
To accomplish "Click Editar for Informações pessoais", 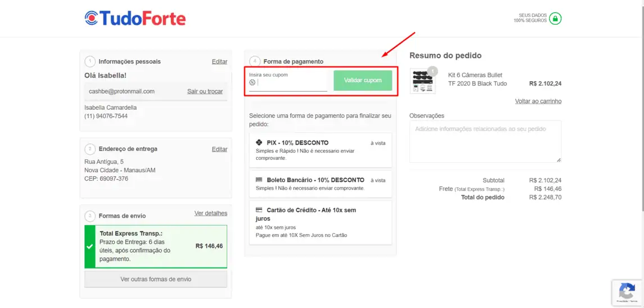I will [x=219, y=61].
